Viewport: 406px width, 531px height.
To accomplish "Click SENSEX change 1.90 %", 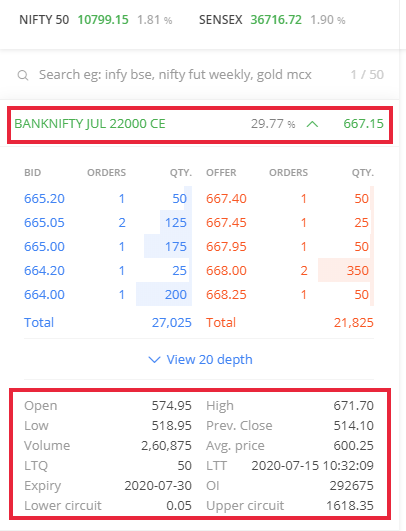I will pos(327,20).
